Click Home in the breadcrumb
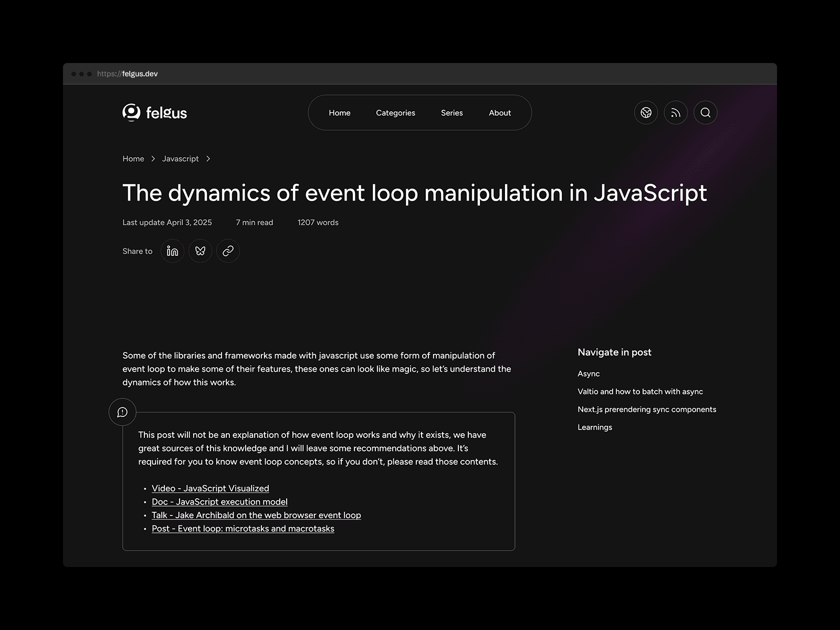 133,159
